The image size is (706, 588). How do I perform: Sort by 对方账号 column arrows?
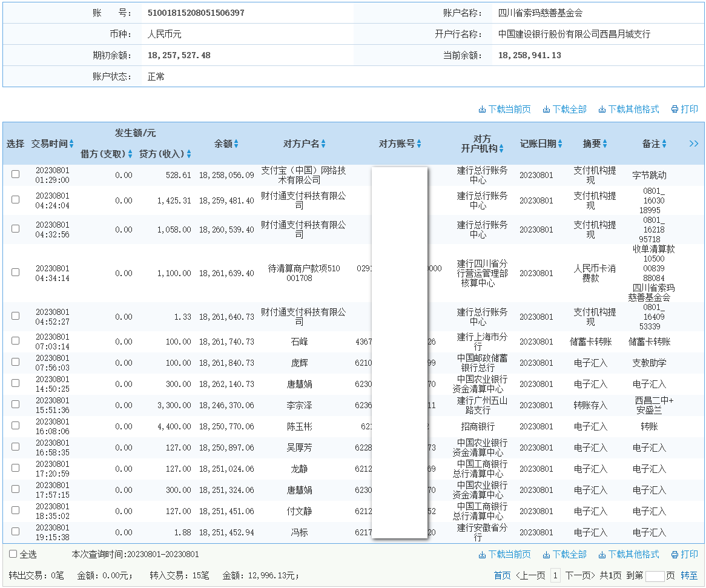pos(419,144)
